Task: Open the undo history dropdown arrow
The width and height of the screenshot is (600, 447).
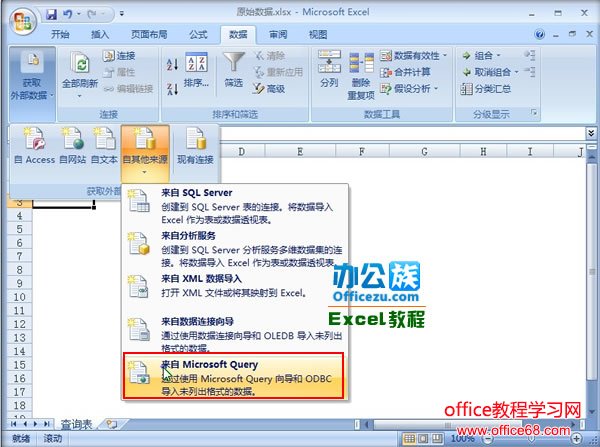Action: point(79,14)
